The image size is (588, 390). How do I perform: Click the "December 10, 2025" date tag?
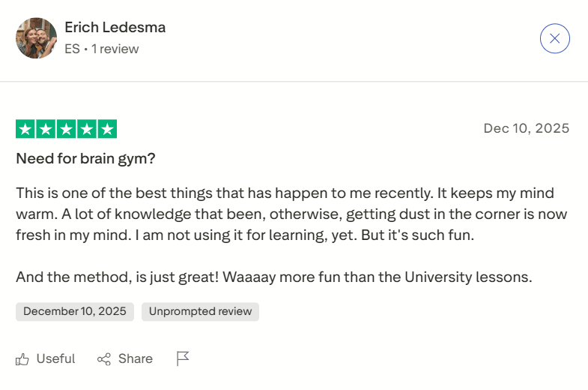tap(75, 312)
